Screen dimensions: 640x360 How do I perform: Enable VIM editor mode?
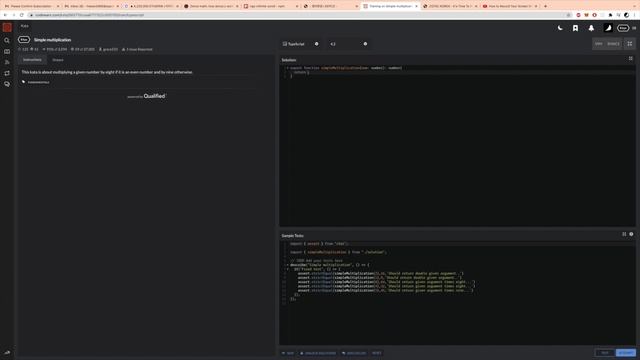598,44
